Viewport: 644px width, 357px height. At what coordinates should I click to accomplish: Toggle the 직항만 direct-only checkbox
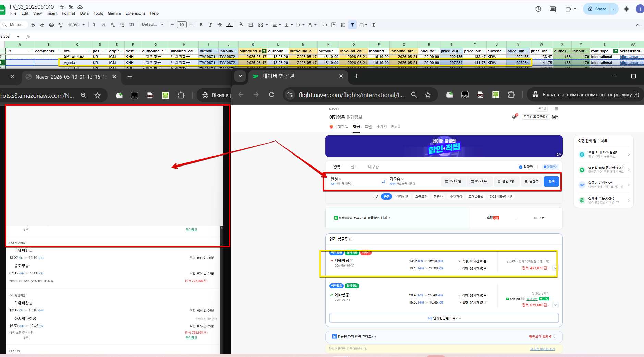[x=526, y=167]
